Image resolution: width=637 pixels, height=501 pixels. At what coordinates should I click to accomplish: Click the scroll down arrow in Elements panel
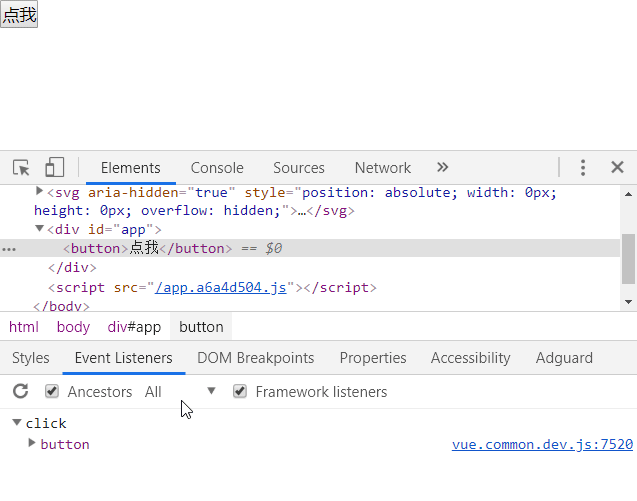628,302
